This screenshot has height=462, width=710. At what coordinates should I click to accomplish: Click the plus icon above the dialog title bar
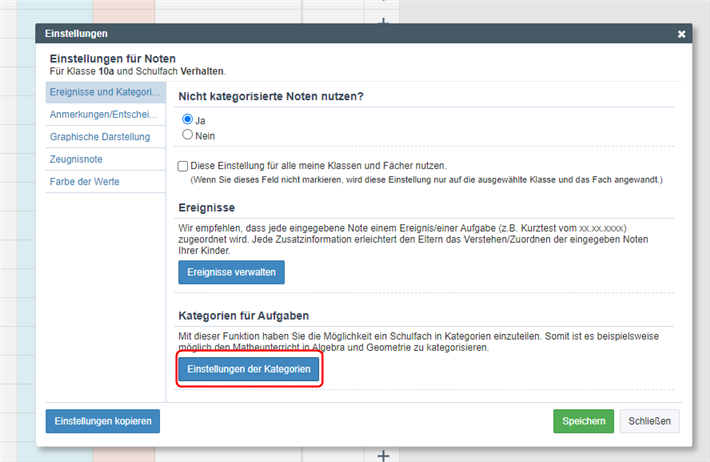(x=383, y=21)
